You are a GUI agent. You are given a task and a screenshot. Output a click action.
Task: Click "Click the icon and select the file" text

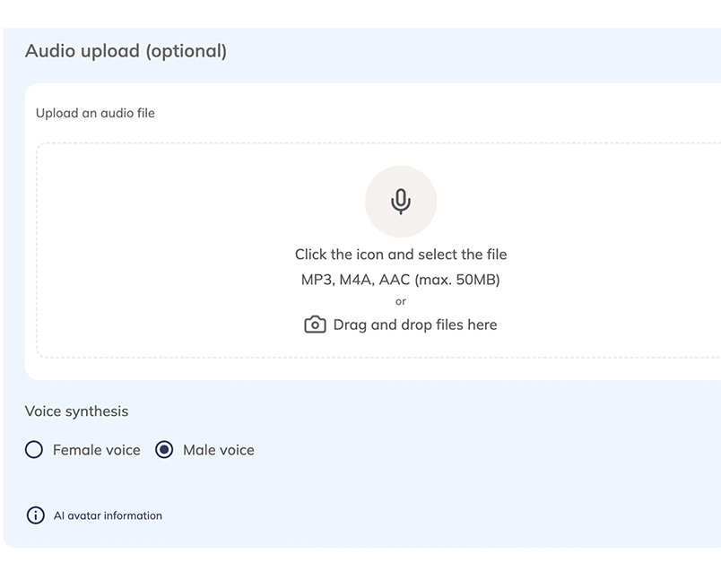coord(400,255)
